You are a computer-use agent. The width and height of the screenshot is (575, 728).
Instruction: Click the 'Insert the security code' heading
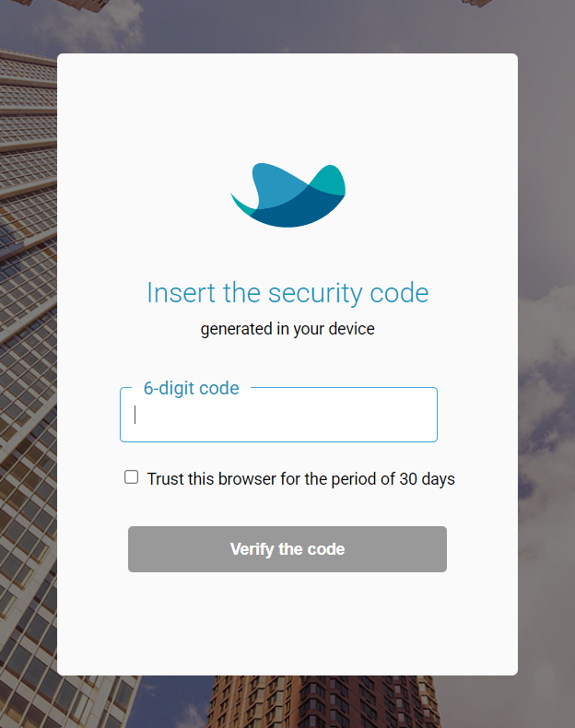(287, 293)
